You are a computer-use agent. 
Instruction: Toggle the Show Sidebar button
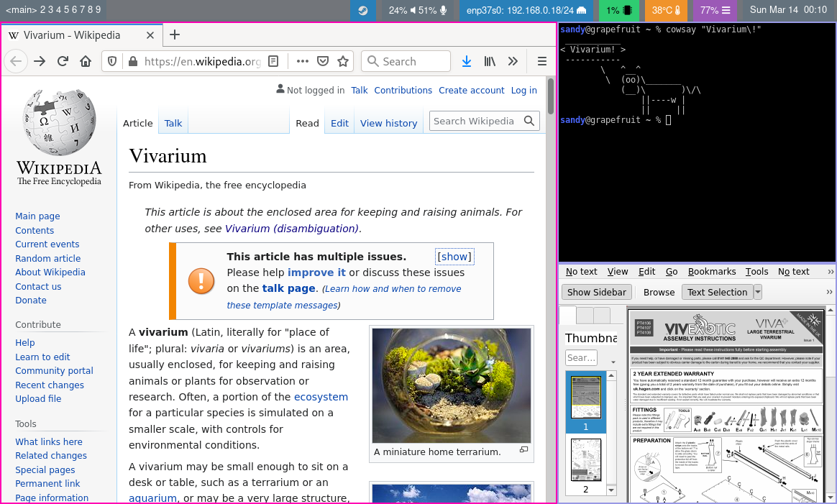click(x=596, y=292)
